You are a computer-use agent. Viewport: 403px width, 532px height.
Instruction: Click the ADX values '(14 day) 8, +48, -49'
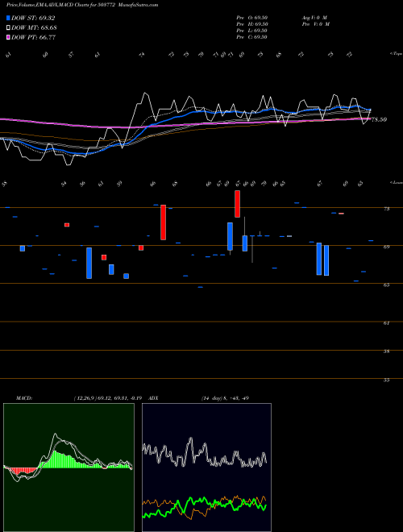tap(225, 398)
